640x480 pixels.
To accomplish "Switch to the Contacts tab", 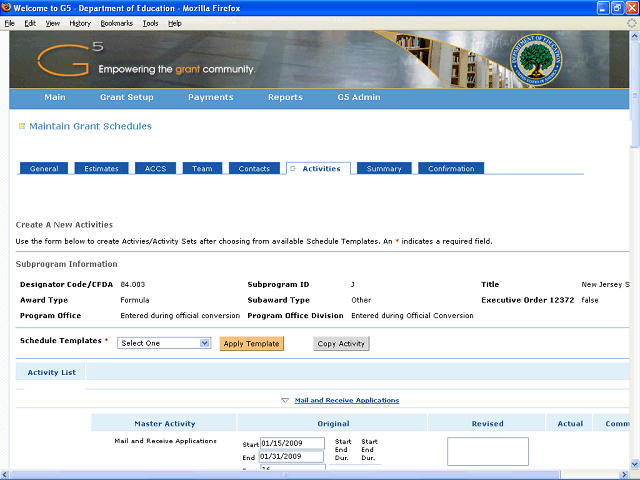I will [254, 169].
